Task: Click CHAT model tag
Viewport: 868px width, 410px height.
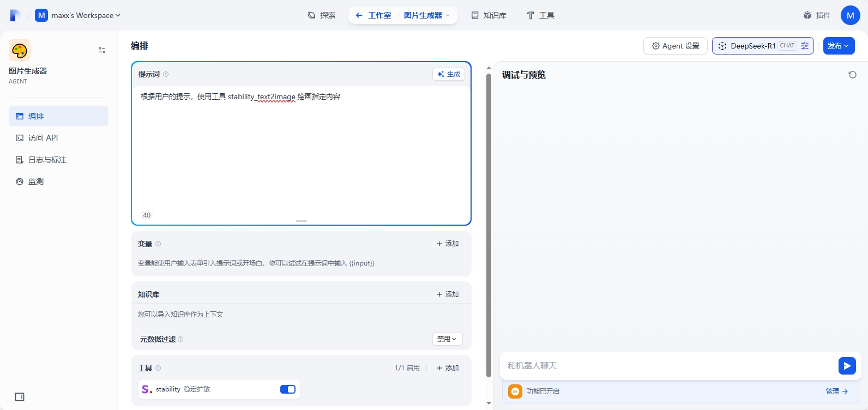Action: pos(787,46)
